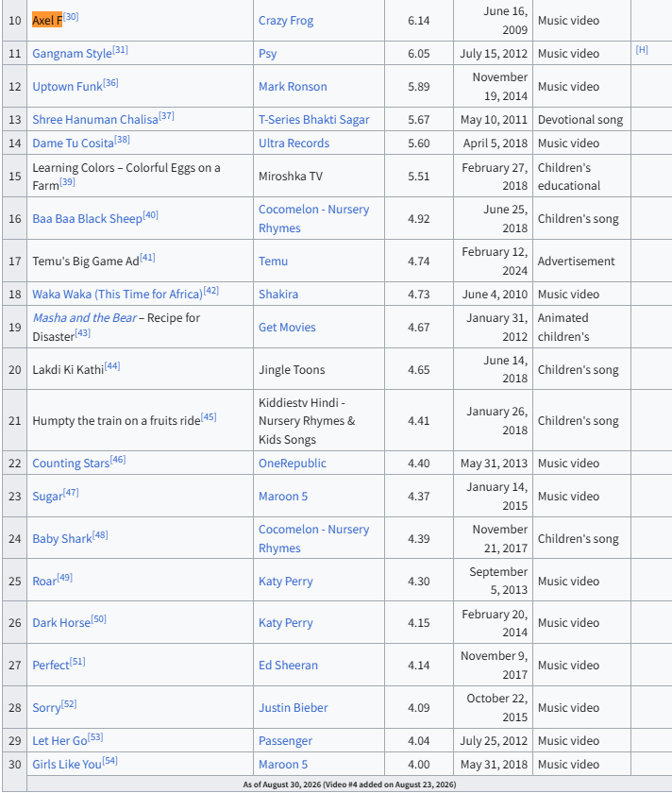The width and height of the screenshot is (672, 793).
Task: Open the OneRepublic uploader link
Action: (293, 464)
